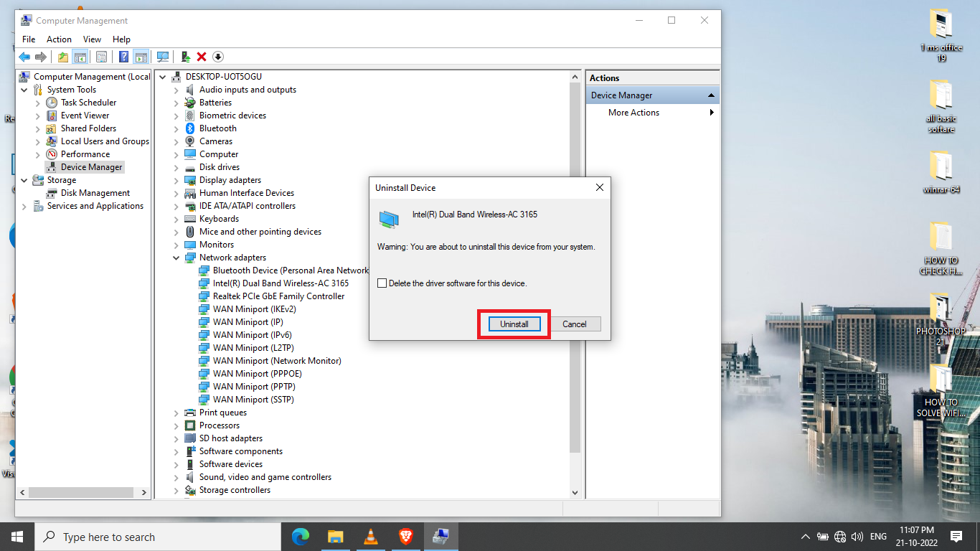This screenshot has height=551, width=980.
Task: Select Disk Management under Storage
Action: 95,193
